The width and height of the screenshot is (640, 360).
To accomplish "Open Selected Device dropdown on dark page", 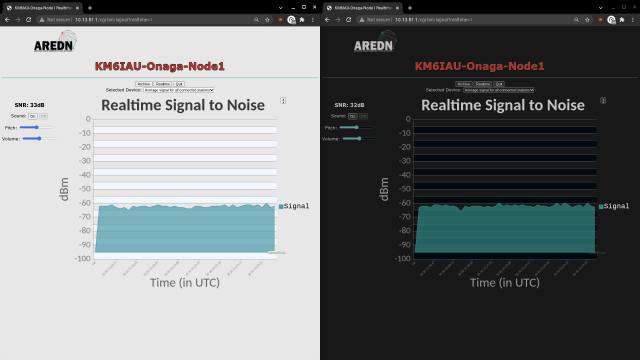I will click(499, 90).
